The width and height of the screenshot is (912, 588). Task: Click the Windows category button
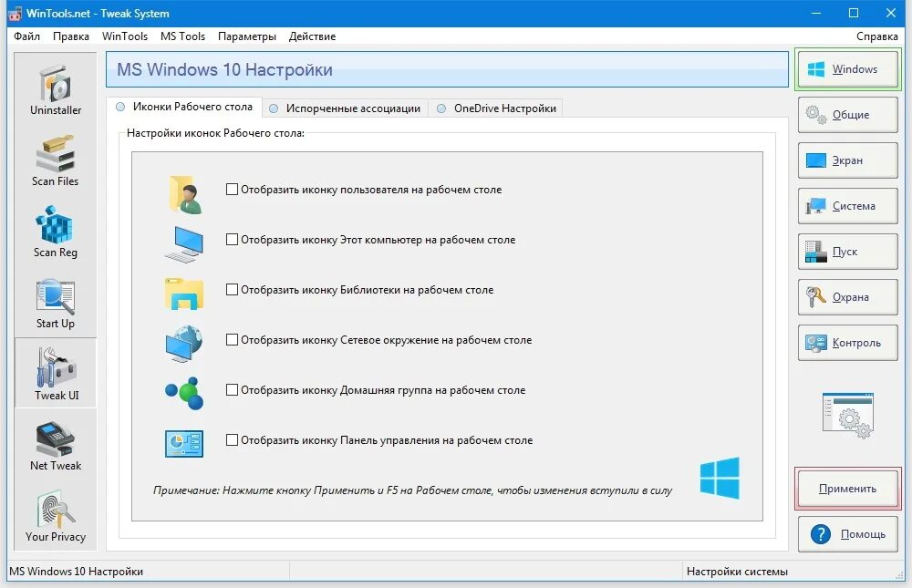click(x=847, y=69)
